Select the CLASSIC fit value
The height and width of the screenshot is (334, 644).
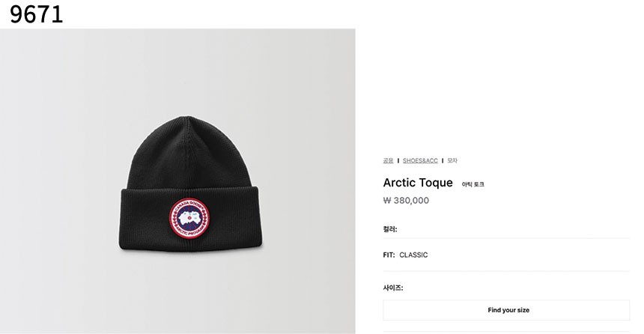pos(413,255)
